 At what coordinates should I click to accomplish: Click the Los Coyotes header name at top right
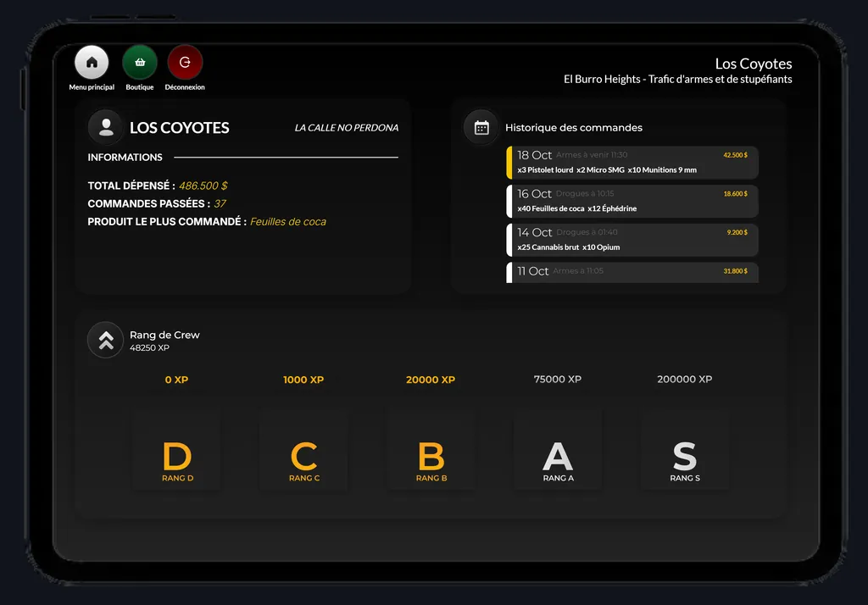pos(754,64)
